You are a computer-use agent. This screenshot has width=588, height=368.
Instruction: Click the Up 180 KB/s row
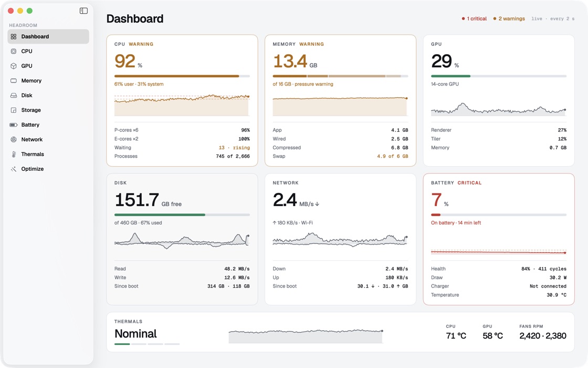click(341, 278)
